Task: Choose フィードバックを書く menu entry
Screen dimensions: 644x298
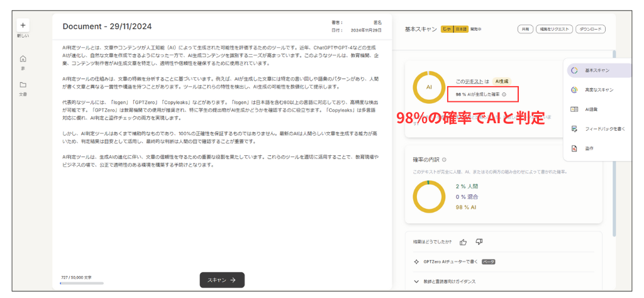Action: click(599, 129)
